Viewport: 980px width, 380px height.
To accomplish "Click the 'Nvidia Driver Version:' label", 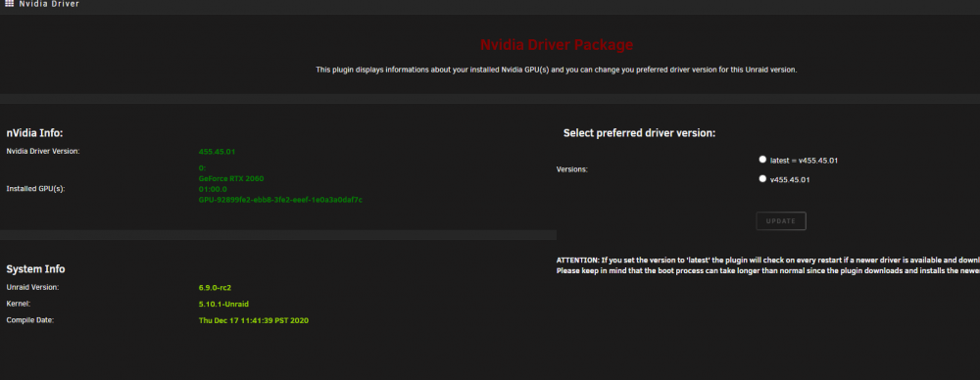I will 43,151.
